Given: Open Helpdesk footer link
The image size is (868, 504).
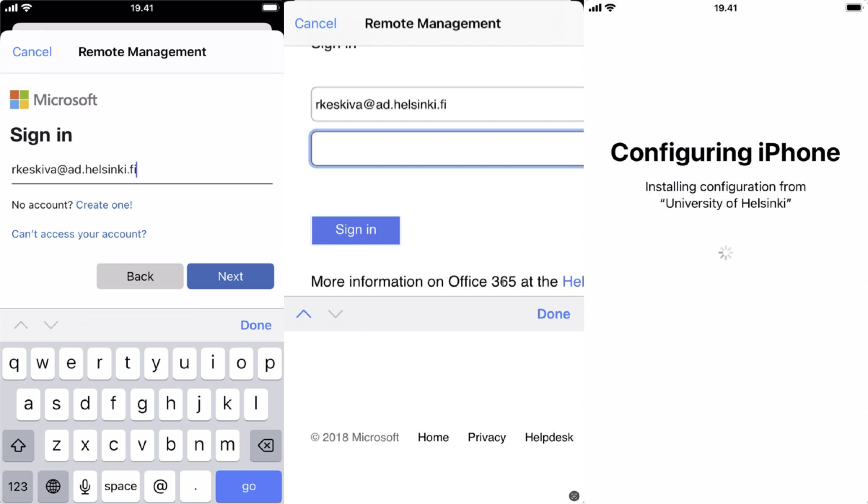Looking at the screenshot, I should point(549,437).
